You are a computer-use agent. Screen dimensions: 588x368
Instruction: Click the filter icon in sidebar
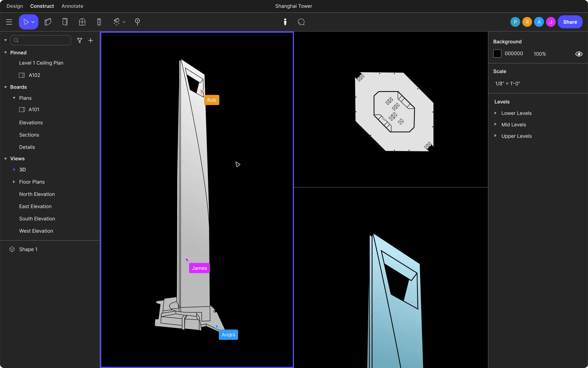point(80,40)
